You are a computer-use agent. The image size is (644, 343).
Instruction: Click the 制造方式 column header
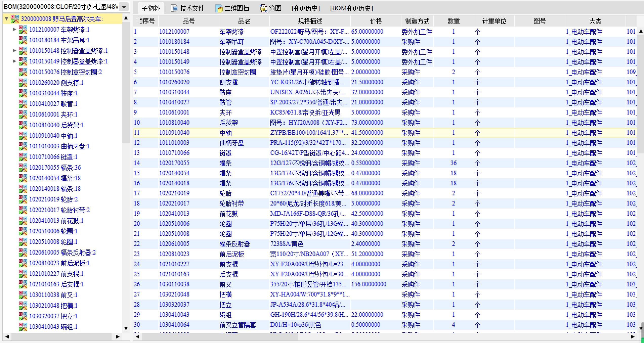[417, 21]
